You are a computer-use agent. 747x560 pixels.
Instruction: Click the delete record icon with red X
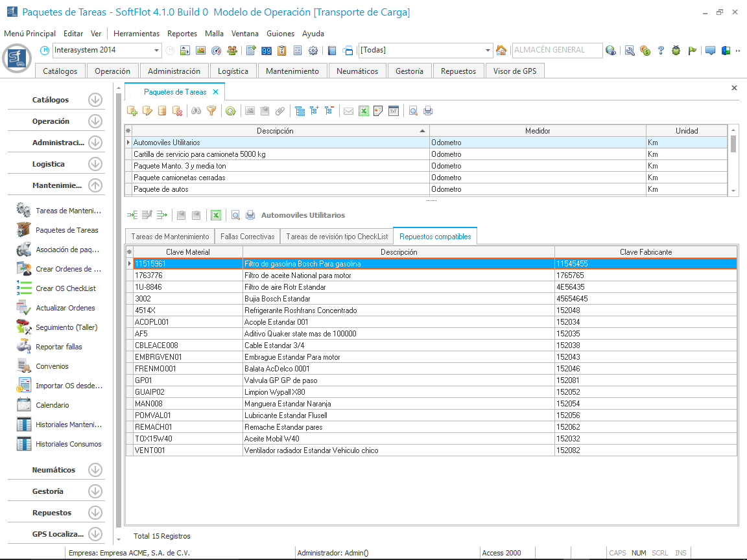pos(176,111)
